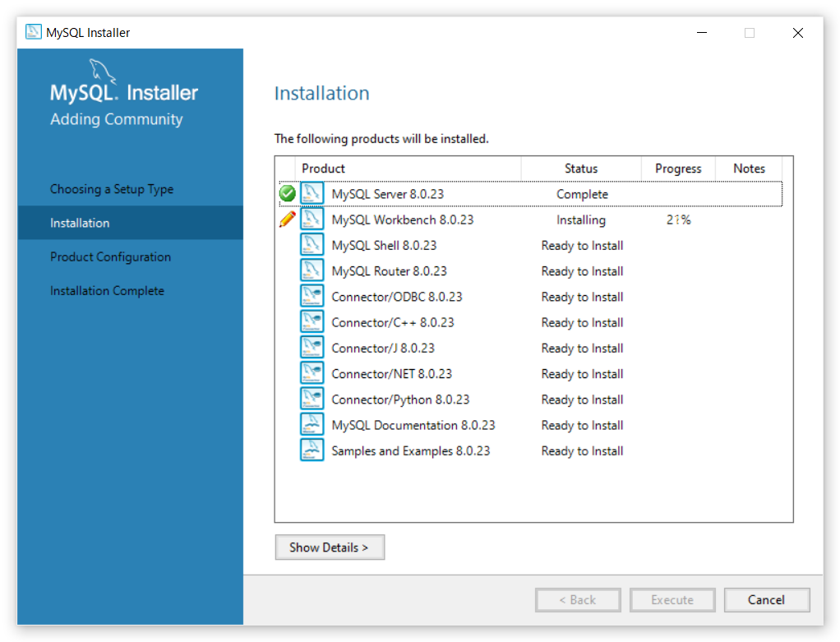
Task: Minimize the MySQL Installer window
Action: click(702, 33)
